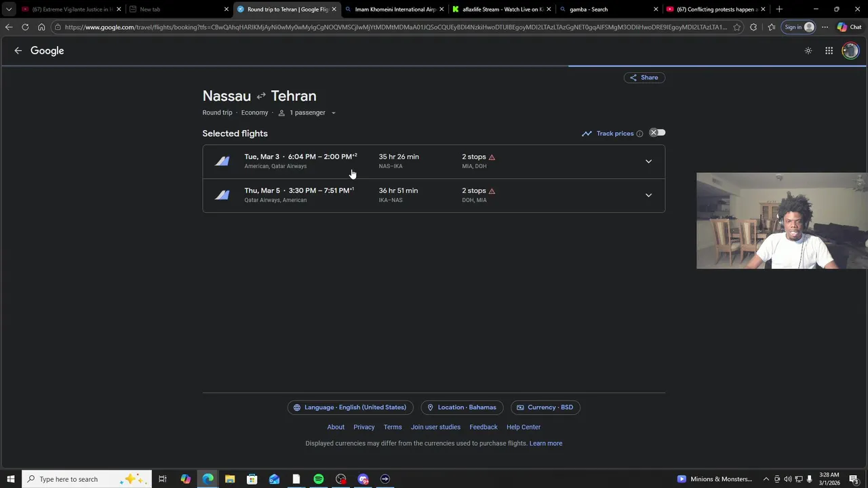Close the Round trip to Tehran tab

[x=334, y=9]
